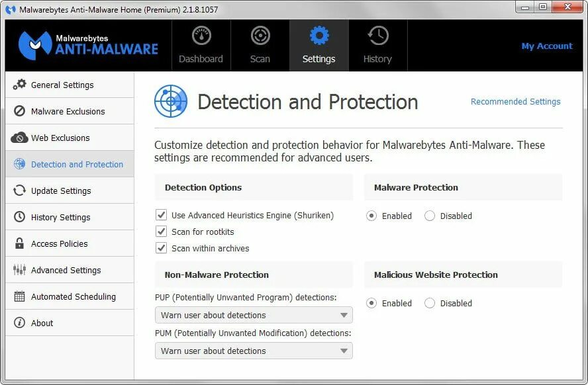This screenshot has width=588, height=385.
Task: Expand the PUM detections combo box
Action: (x=254, y=351)
